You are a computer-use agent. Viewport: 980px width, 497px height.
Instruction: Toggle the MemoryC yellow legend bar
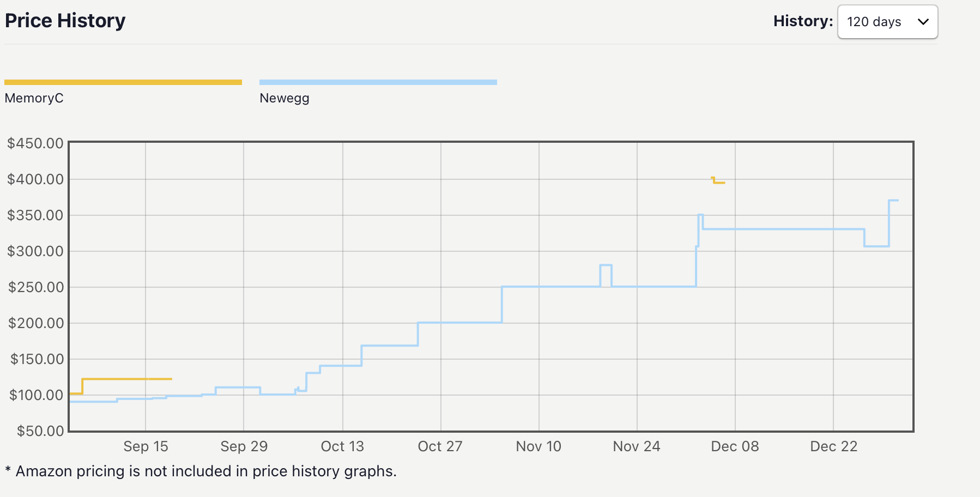123,82
